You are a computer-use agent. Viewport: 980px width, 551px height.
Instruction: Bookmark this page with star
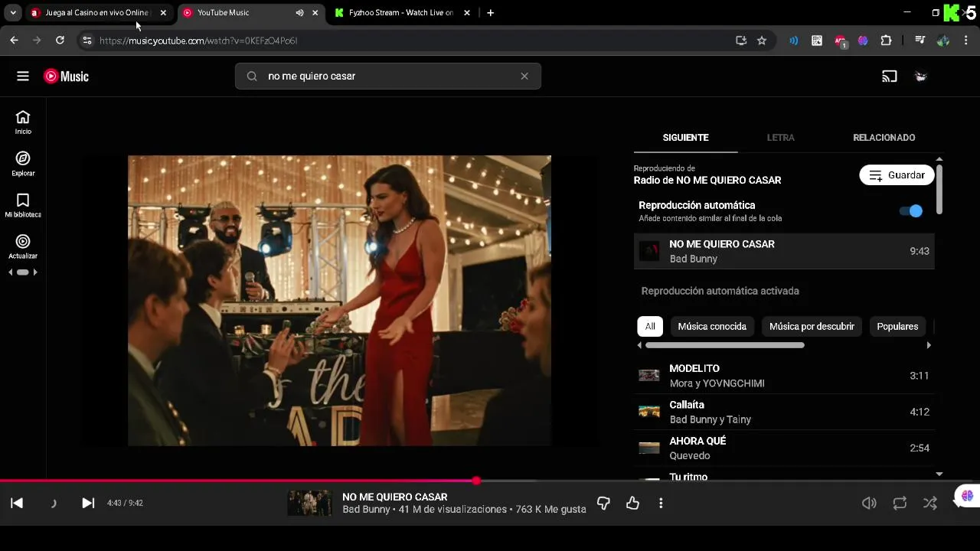pyautogui.click(x=762, y=41)
